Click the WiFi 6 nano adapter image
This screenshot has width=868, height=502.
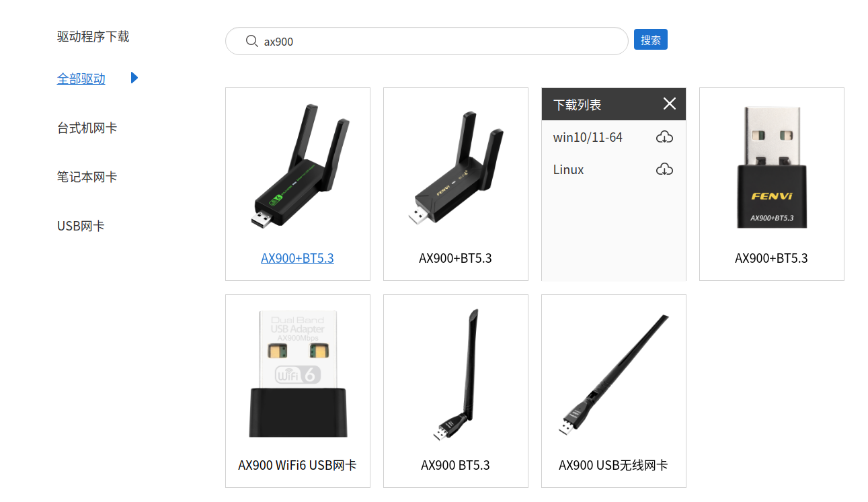coord(298,374)
